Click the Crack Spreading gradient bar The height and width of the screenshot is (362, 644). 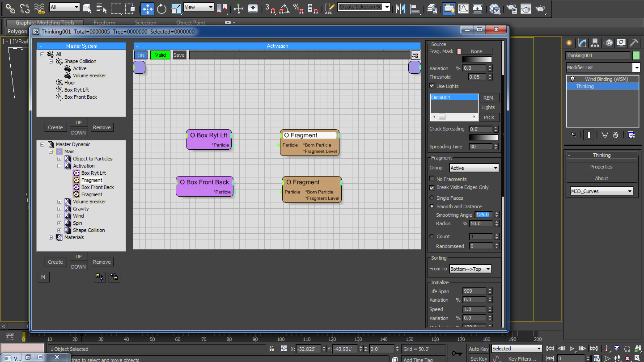tap(483, 138)
